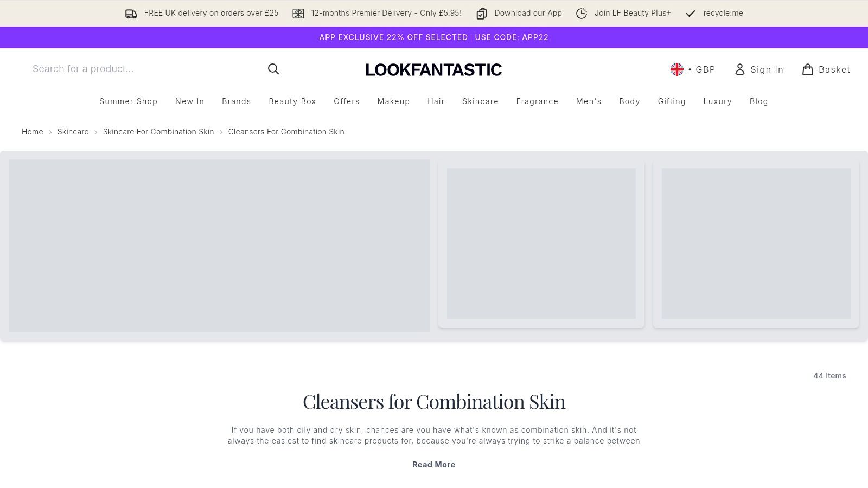This screenshot has width=868, height=488.
Task: Open the Offers menu
Action: [x=347, y=101]
